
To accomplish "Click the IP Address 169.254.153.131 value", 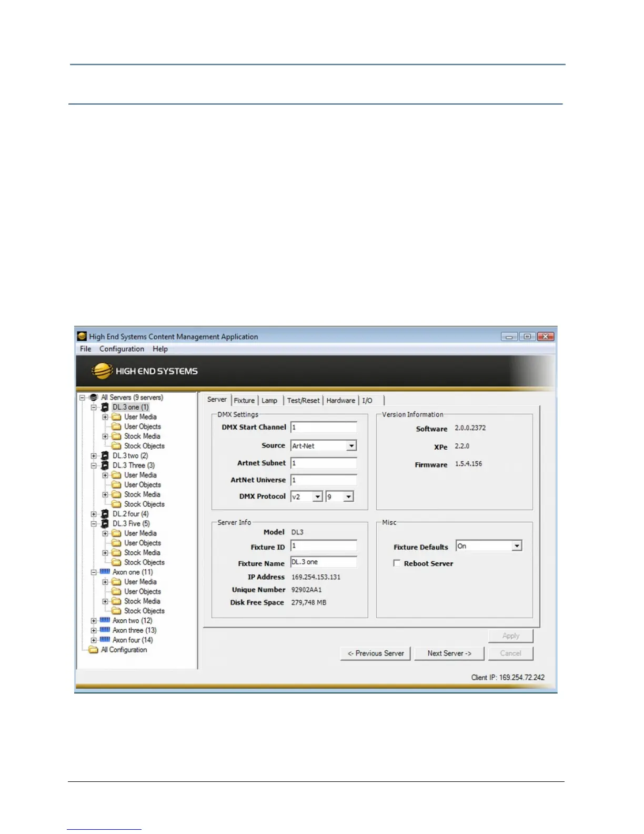I will (x=316, y=577).
